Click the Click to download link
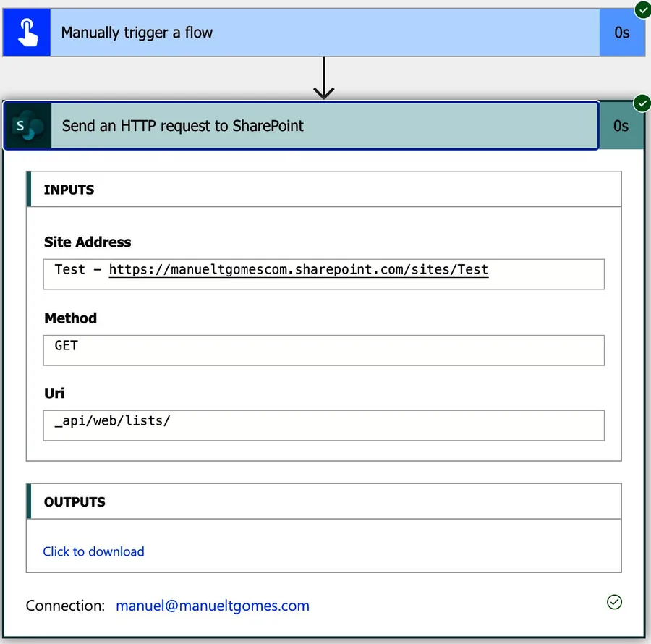 93,551
